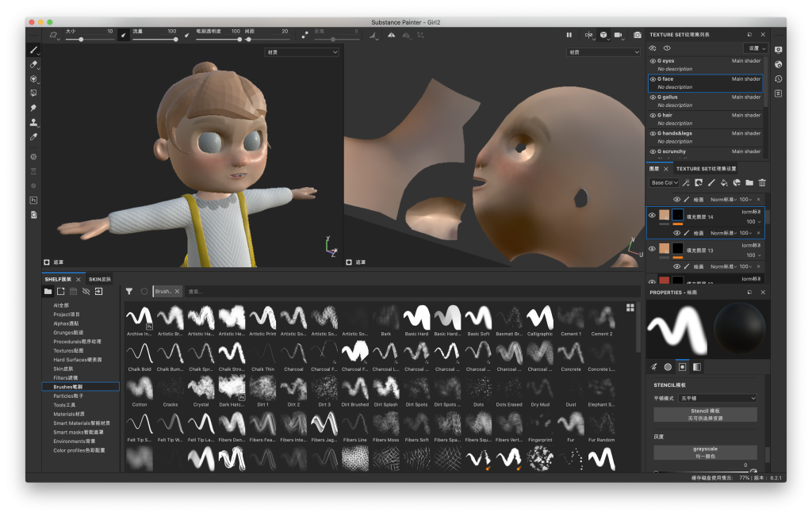Hide fill layer 14
Viewport: 812px width, 516px height.
tap(652, 216)
